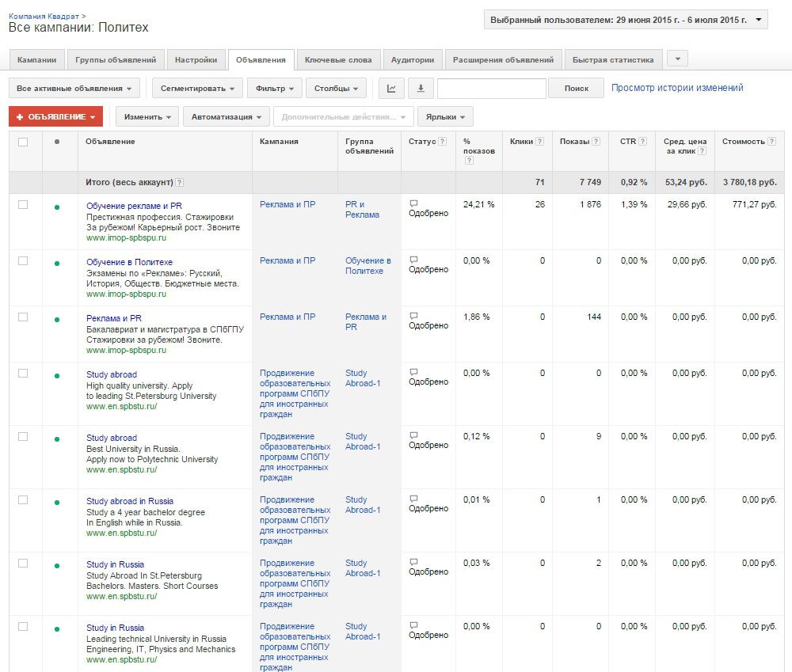Screen dimensions: 792x672
Task: Check the Обучение рекламе и PR ad row
Action: click(23, 204)
